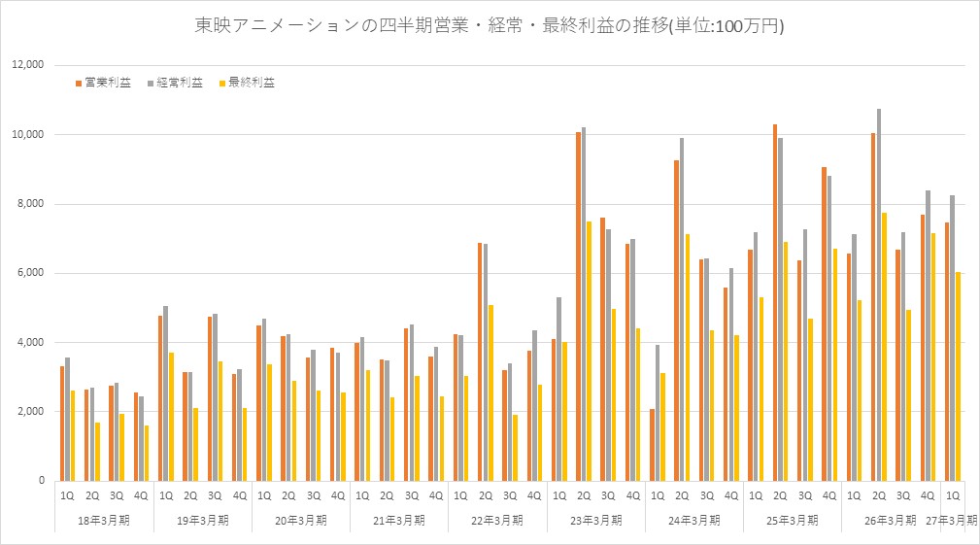980x545 pixels.
Task: Select the yellow bar for 27年3月期 1Q
Action: [x=958, y=376]
